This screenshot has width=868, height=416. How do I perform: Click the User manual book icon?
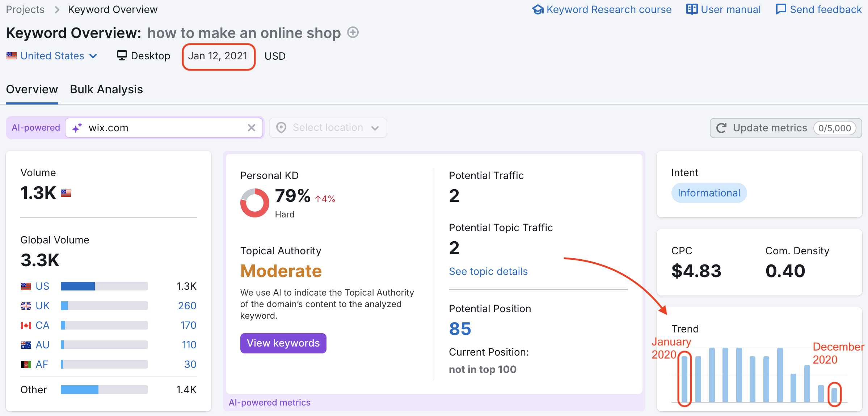coord(692,9)
